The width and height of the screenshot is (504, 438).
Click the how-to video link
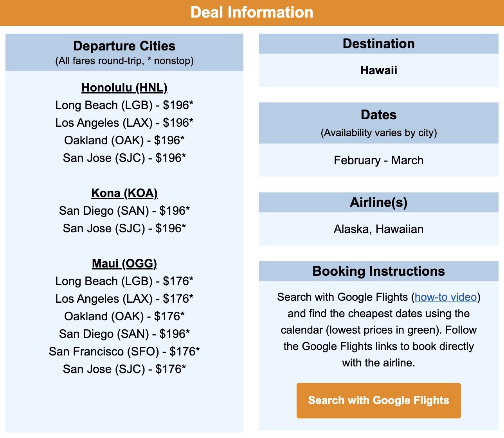pyautogui.click(x=446, y=297)
